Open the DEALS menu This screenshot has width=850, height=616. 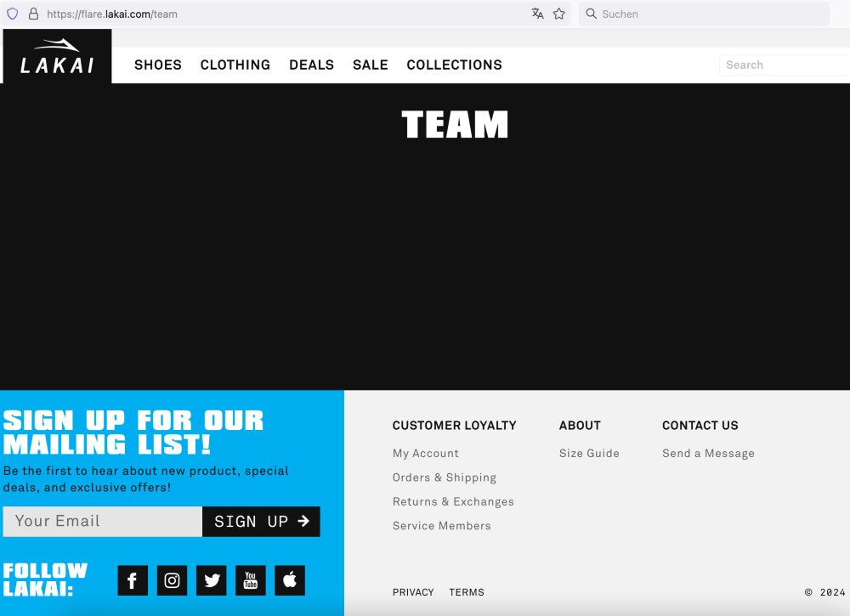311,65
